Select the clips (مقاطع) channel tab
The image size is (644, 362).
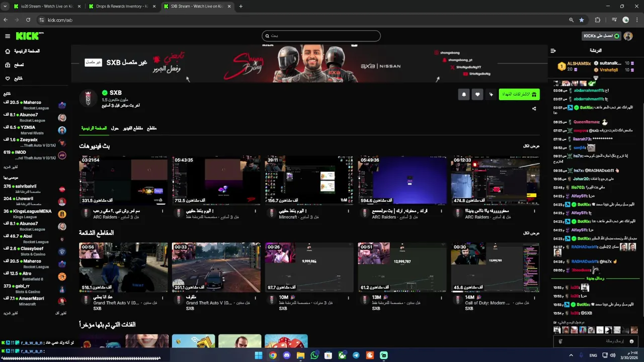(151, 129)
